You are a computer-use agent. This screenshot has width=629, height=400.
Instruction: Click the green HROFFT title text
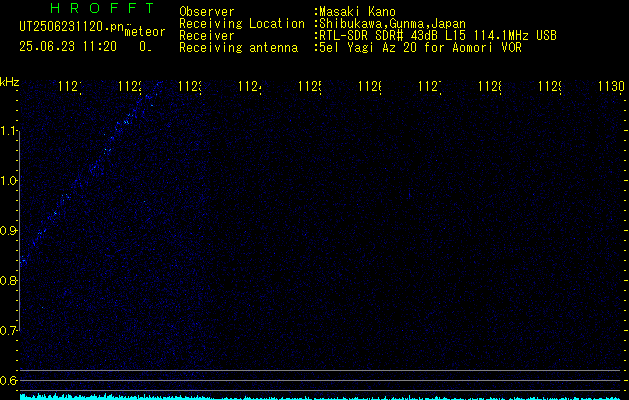click(x=103, y=8)
